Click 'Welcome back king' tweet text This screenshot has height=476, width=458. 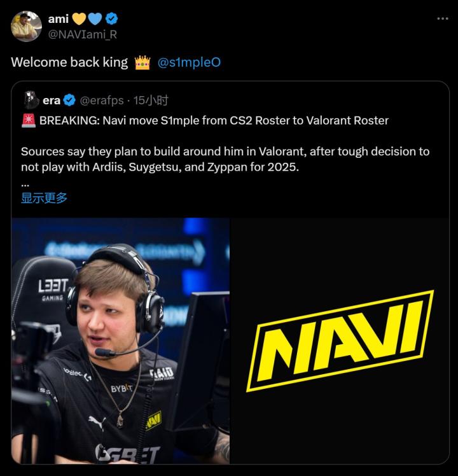(x=69, y=62)
